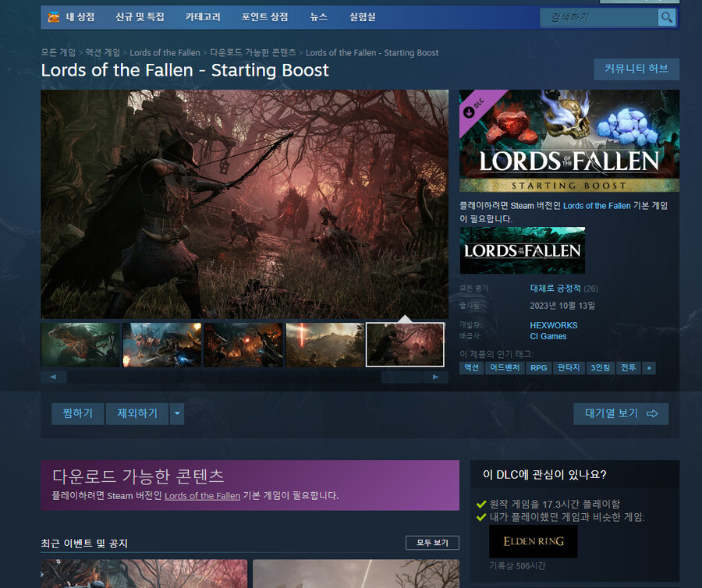
Task: Click the left arrow of the screenshot carousel
Action: (53, 377)
